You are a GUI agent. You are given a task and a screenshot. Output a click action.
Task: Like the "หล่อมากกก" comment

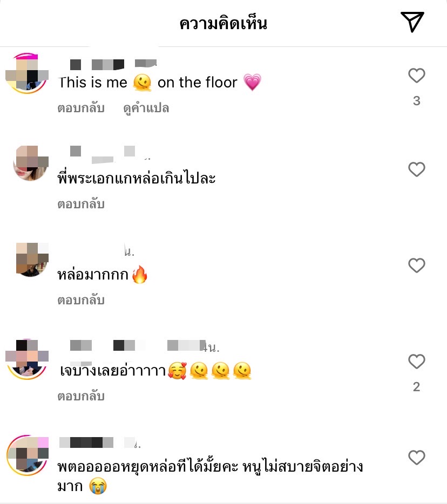tap(416, 265)
